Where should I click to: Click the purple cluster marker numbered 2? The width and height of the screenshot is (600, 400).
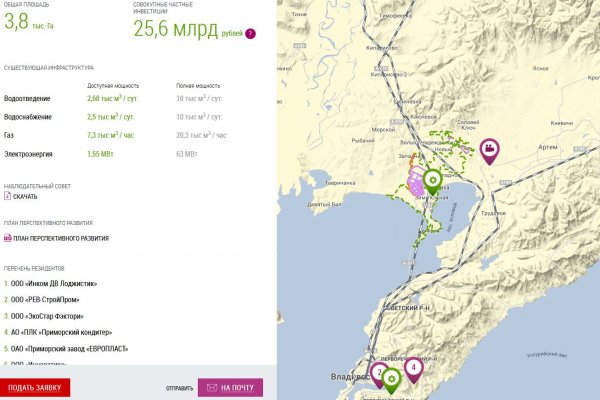tap(379, 371)
